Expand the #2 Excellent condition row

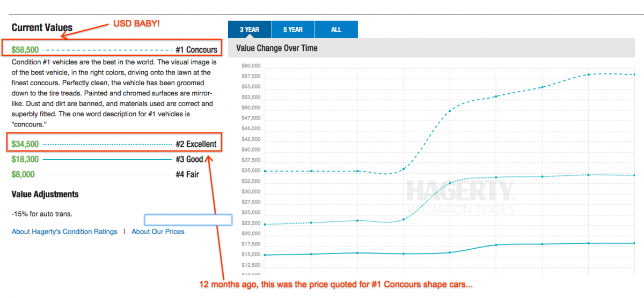coord(196,144)
